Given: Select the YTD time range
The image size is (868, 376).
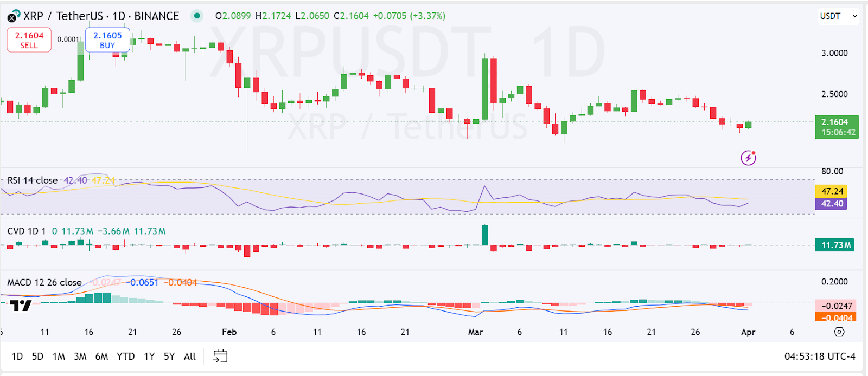Looking at the screenshot, I should pyautogui.click(x=126, y=356).
